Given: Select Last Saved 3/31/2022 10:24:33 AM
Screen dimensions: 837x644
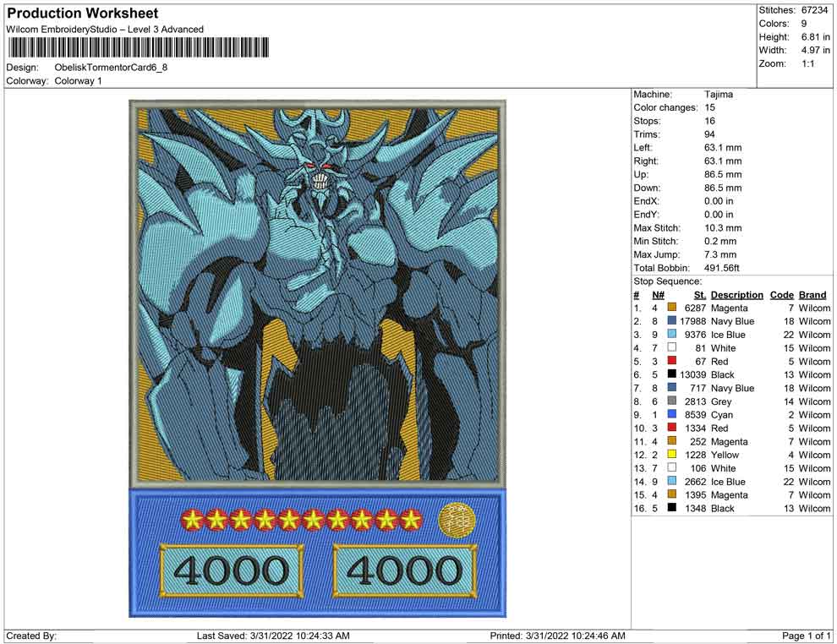Looking at the screenshot, I should (273, 636).
